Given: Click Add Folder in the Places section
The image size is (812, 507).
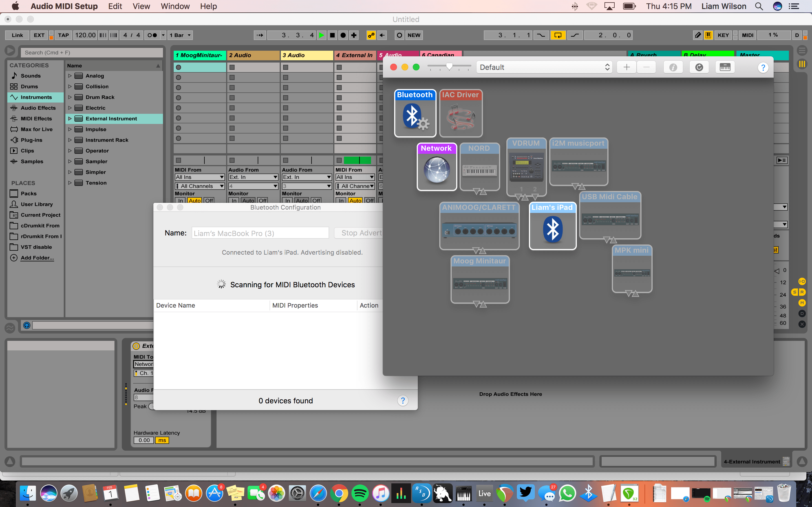Looking at the screenshot, I should (37, 257).
